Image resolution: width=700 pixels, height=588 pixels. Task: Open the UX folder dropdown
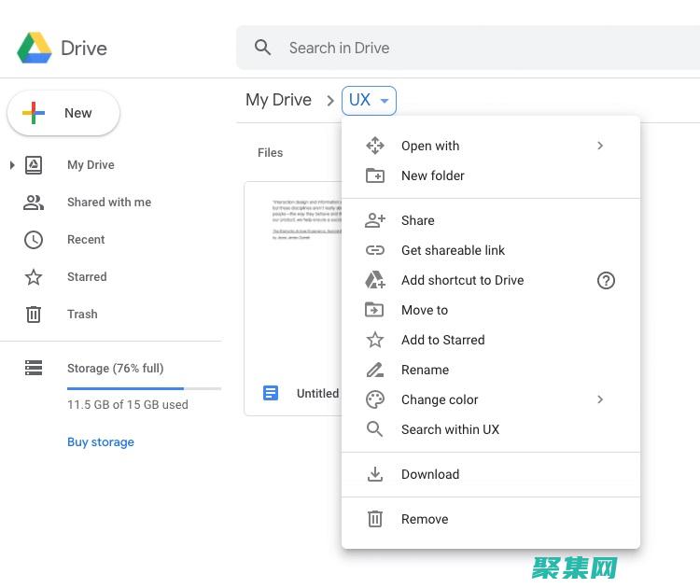(x=370, y=101)
